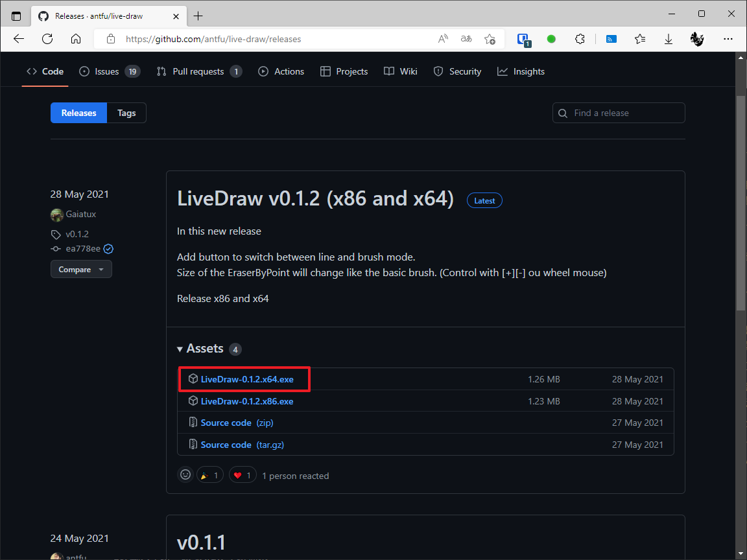
Task: Open the Actions tab
Action: [x=281, y=71]
